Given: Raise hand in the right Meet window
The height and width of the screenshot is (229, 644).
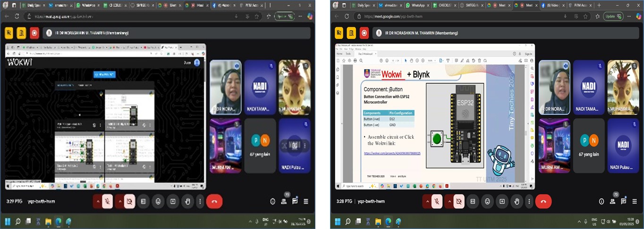Looking at the screenshot, I should [x=517, y=202].
